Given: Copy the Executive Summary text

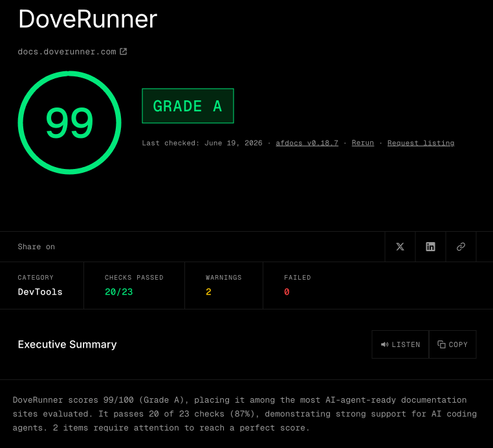Looking at the screenshot, I should tap(452, 344).
